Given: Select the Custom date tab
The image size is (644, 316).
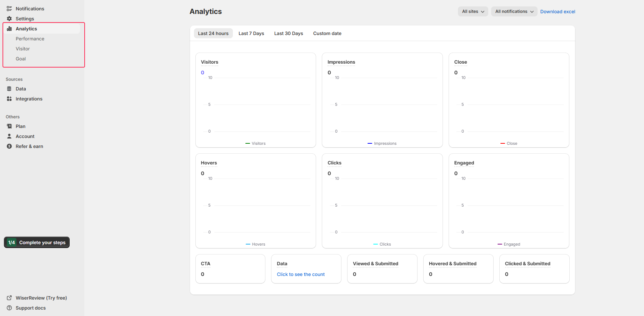Looking at the screenshot, I should 327,33.
